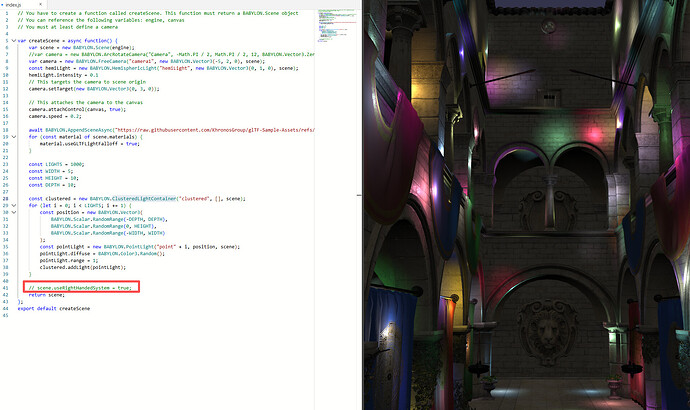Click line number 41 in gutter
Screen dimensions: 690x410
click(6, 288)
